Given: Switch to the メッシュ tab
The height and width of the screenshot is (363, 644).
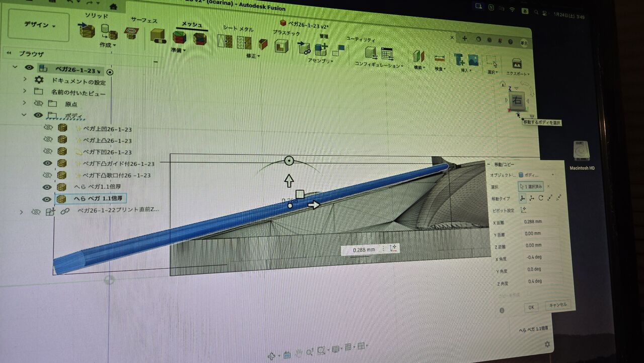Looking at the screenshot, I should [192, 24].
